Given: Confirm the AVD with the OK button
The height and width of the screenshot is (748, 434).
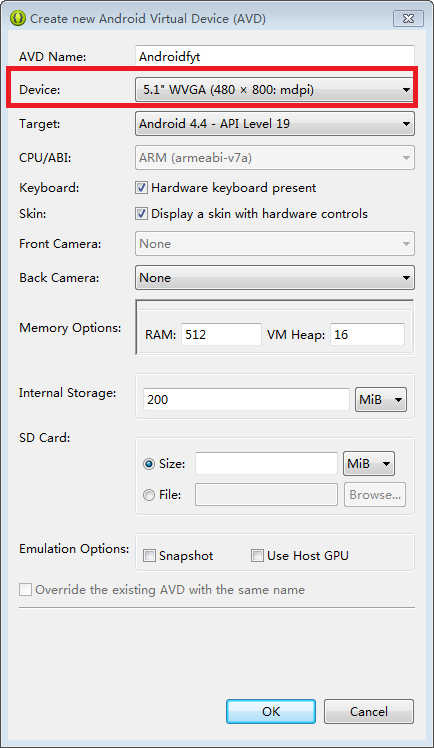Looking at the screenshot, I should (271, 712).
